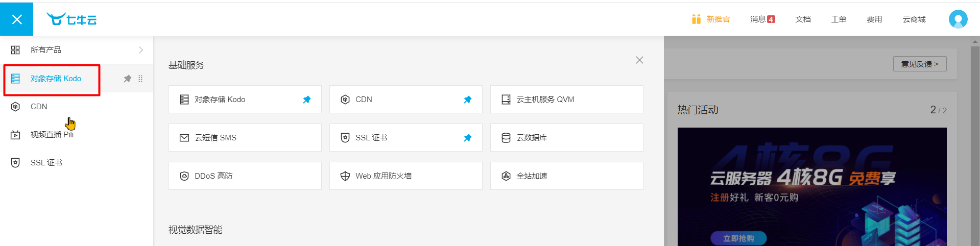The height and width of the screenshot is (246, 980).
Task: Close the sidebar with the blue X button
Action: pos(17,19)
